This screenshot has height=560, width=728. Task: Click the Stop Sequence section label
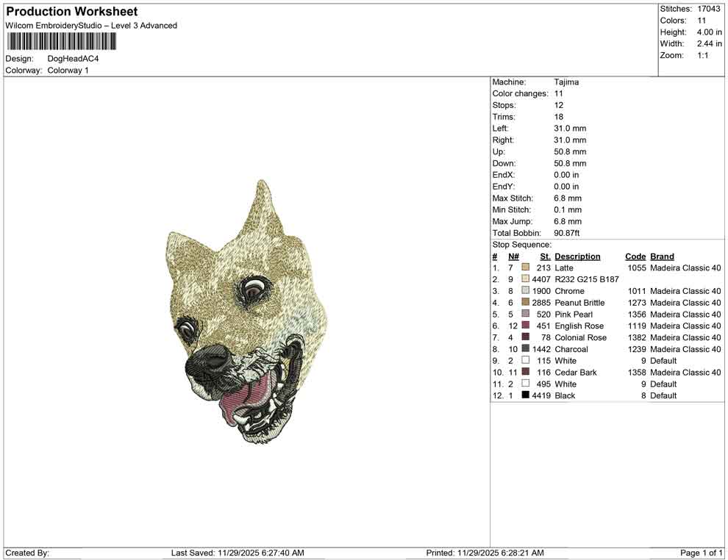point(522,244)
